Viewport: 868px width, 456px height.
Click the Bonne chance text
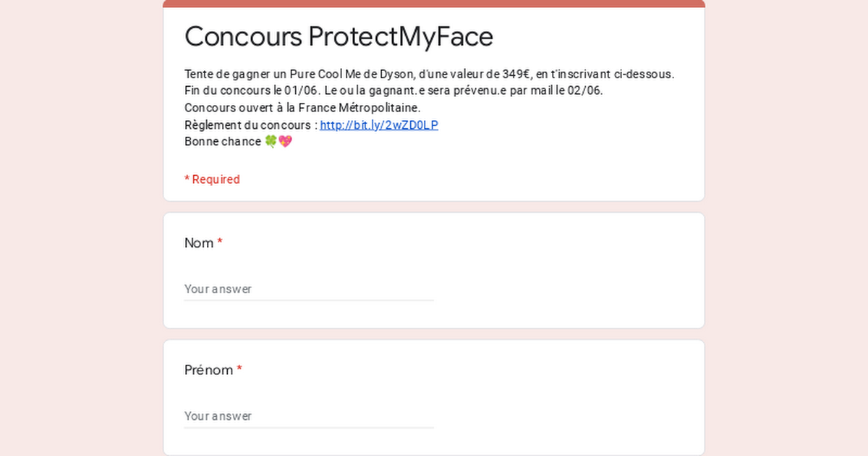(x=223, y=141)
